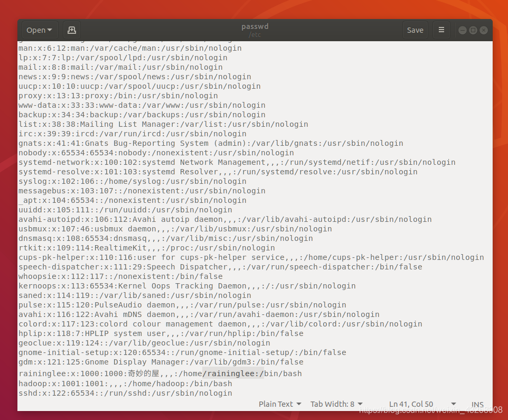Click the backup:x:34:34 line

[x=142, y=115]
